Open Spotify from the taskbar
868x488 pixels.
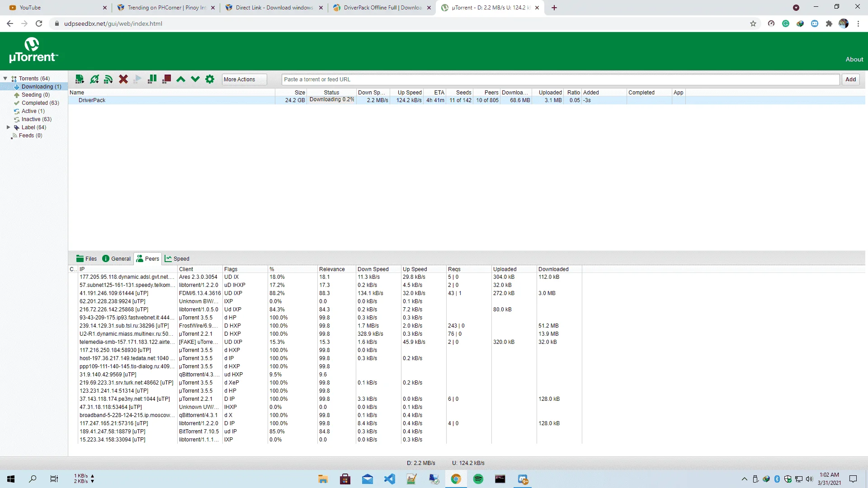click(478, 479)
